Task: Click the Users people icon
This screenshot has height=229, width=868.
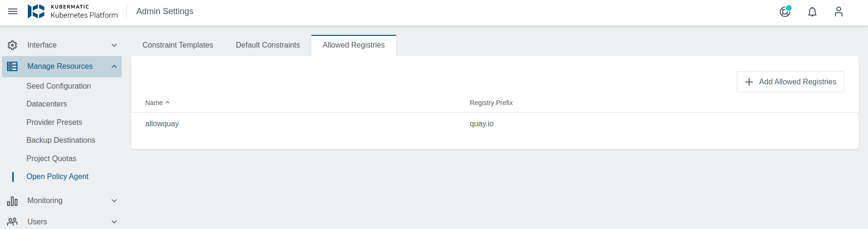Action: point(12,221)
